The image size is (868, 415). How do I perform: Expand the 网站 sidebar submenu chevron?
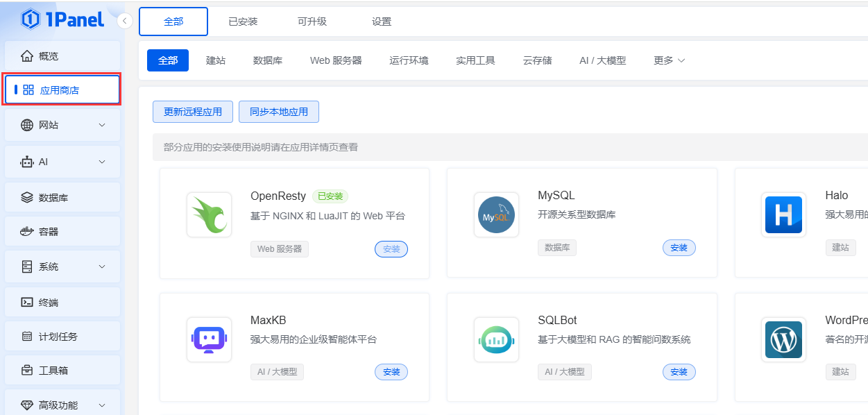(102, 125)
